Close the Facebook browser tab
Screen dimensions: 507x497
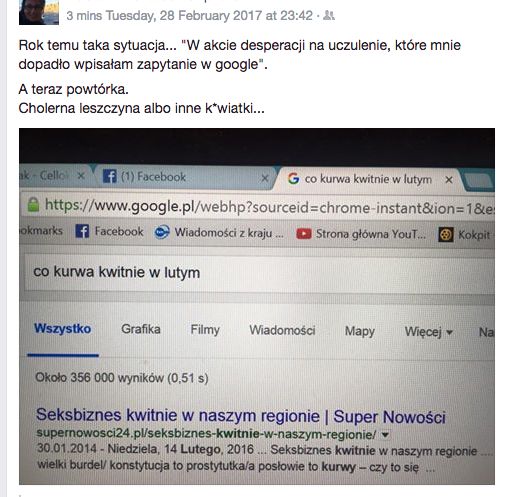click(x=265, y=178)
